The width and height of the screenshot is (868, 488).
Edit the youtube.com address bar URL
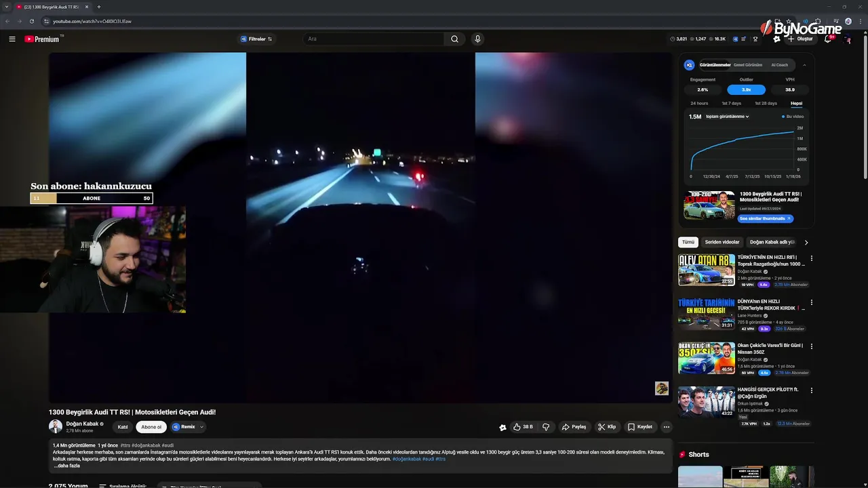pos(92,21)
